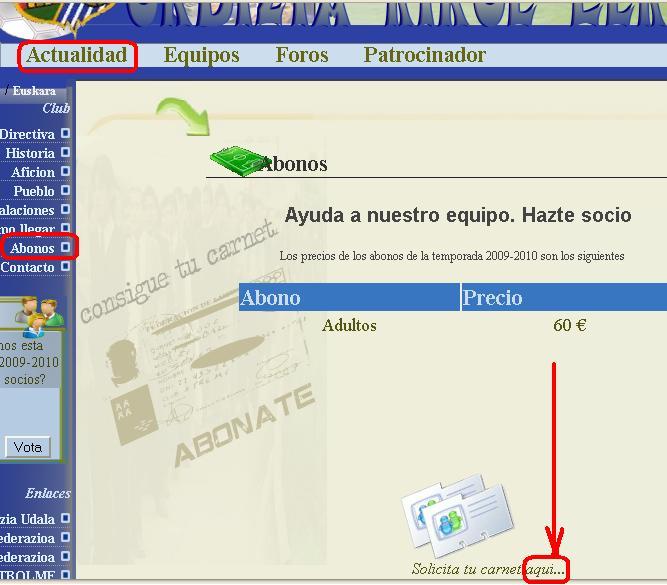
Task: Click the 'aqui...' link to request carnet
Action: point(546,569)
